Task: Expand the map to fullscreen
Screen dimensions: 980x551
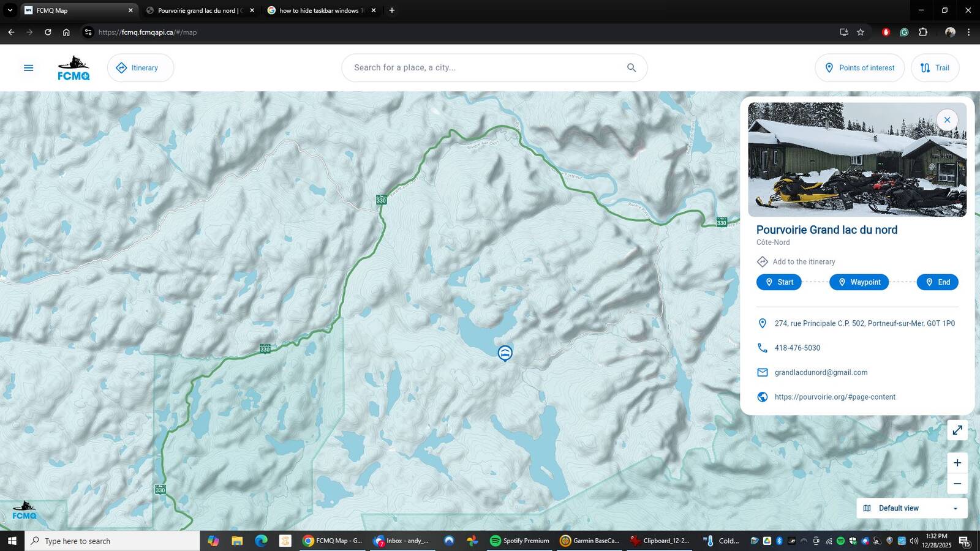Action: tap(957, 430)
